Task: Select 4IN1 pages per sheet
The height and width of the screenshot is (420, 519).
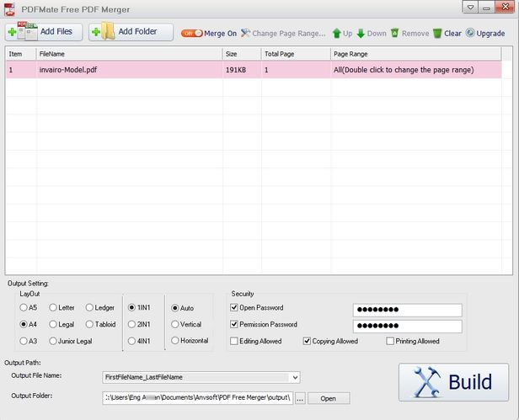Action: click(131, 341)
